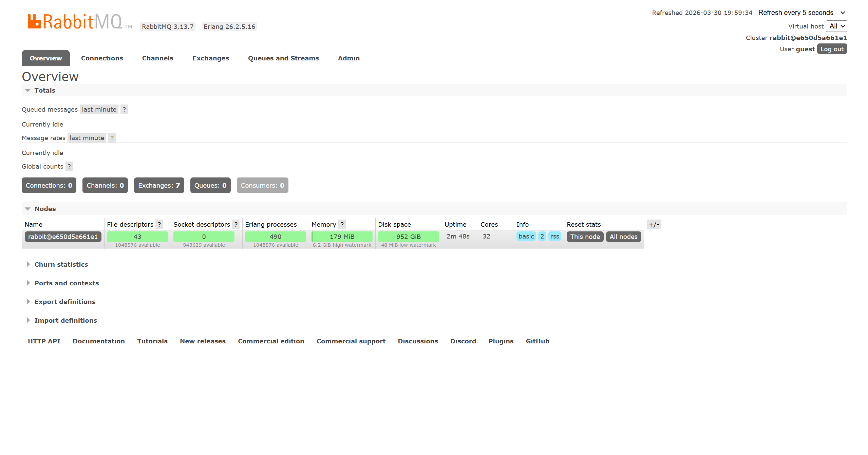Click cluster name rabbit@e650d5a661e1 in header

point(808,38)
